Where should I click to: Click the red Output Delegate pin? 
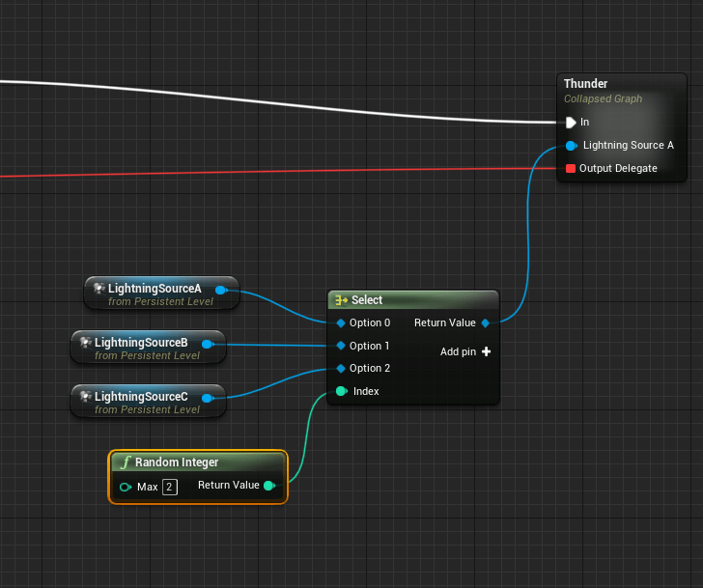(571, 168)
